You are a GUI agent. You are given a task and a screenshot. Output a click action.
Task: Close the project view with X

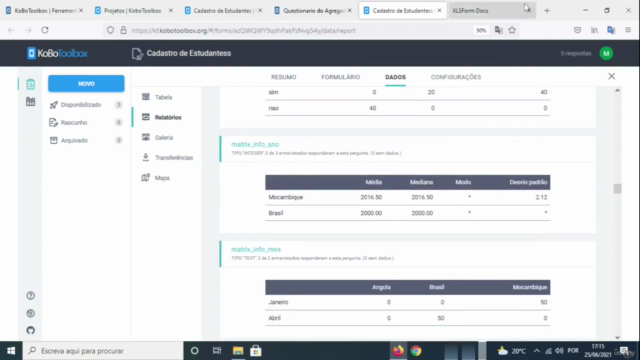(611, 76)
